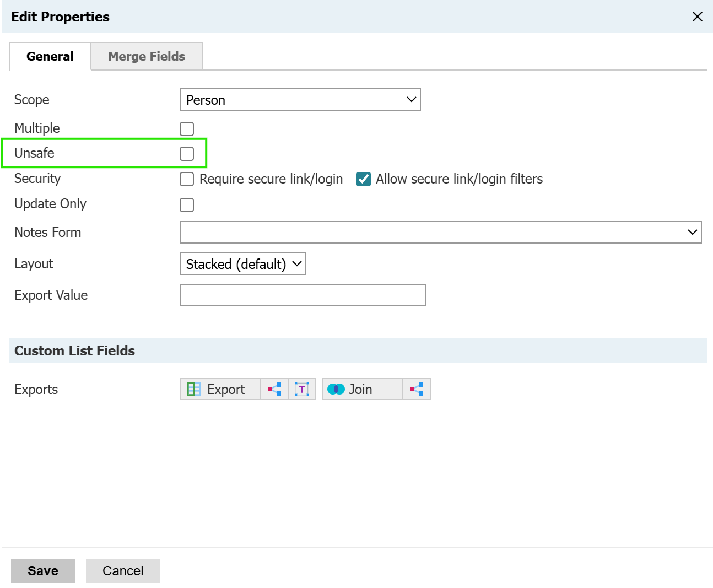Image resolution: width=713 pixels, height=588 pixels.
Task: Select the General tab
Action: pos(50,56)
